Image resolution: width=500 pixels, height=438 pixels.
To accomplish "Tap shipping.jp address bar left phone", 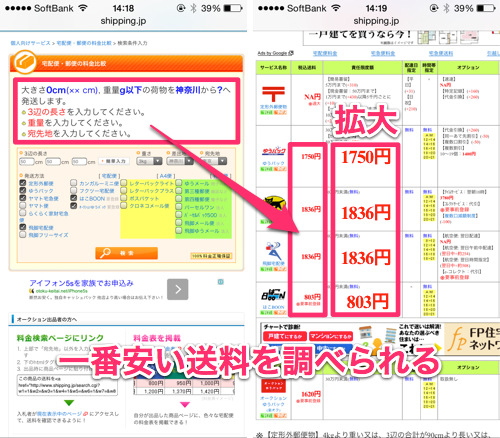I will [123, 21].
